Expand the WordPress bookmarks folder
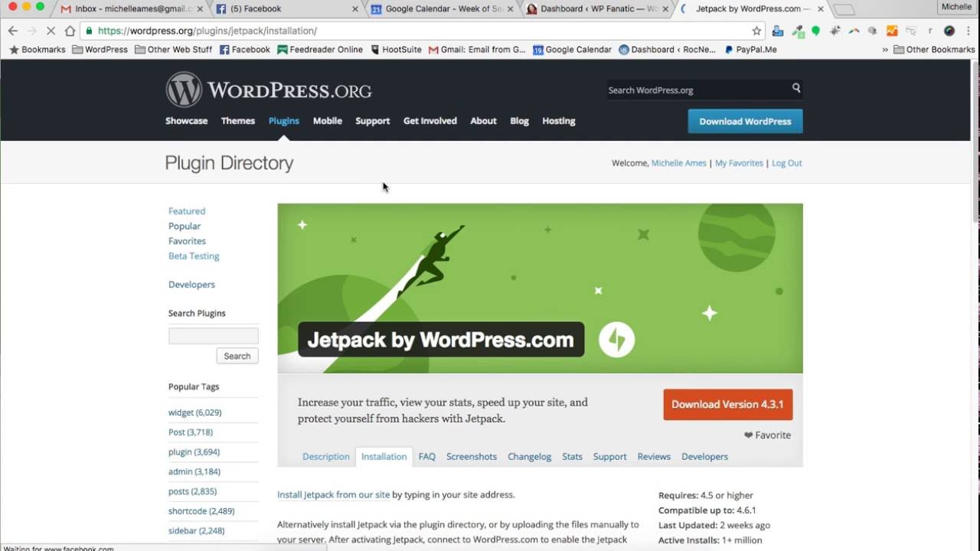The width and height of the screenshot is (980, 551). pos(100,50)
